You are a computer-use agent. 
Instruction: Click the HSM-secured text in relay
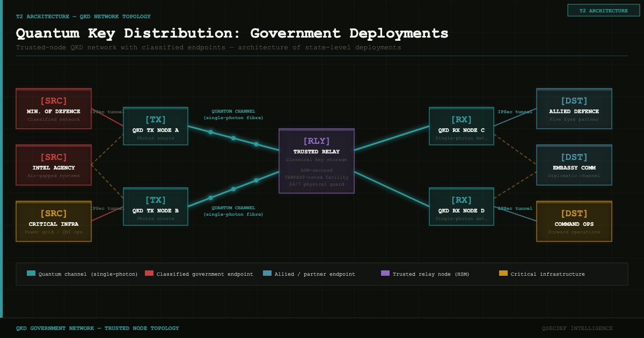[317, 170]
